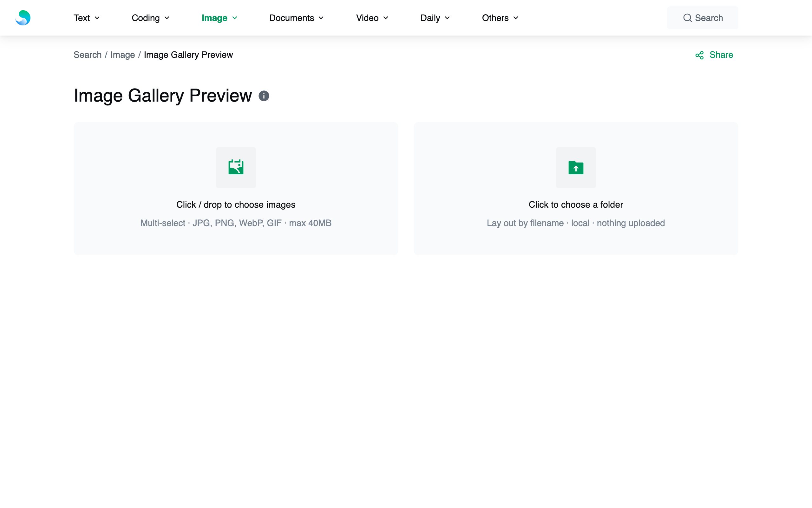This screenshot has width=812, height=508.
Task: Open the Image menu
Action: (219, 18)
